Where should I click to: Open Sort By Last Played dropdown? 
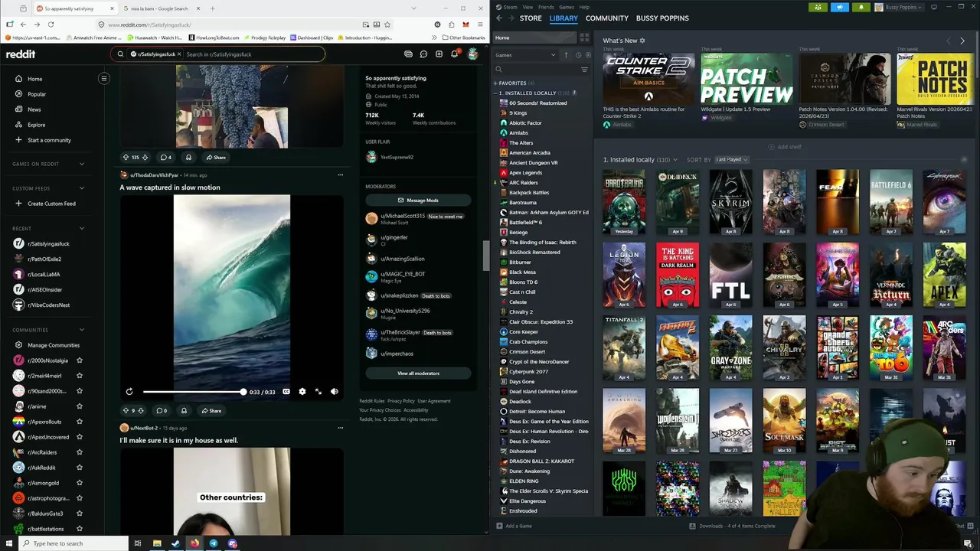pos(731,160)
